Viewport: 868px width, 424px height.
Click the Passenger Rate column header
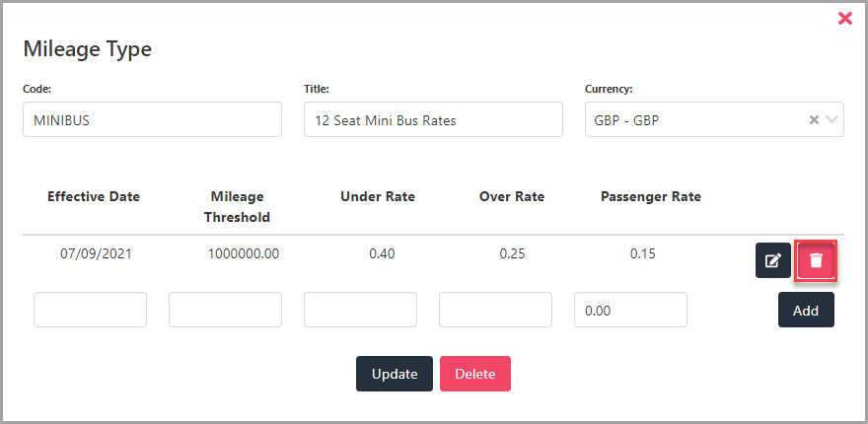click(x=651, y=196)
